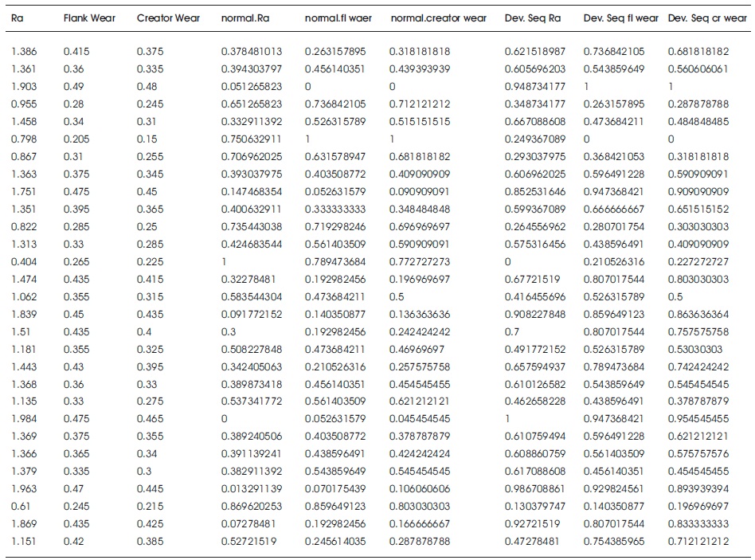Click Dev. Seq Ra cell 0.47278481
The image size is (755, 560).
click(x=531, y=541)
